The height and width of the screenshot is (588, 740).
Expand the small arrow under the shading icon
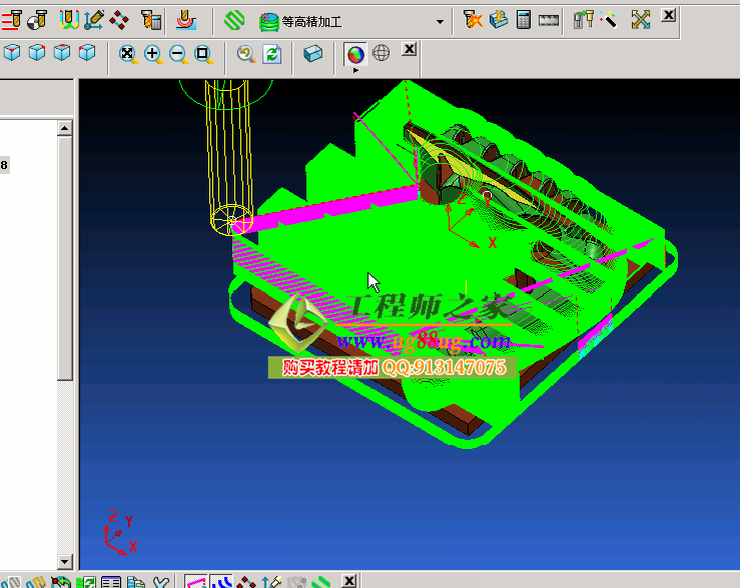click(355, 70)
